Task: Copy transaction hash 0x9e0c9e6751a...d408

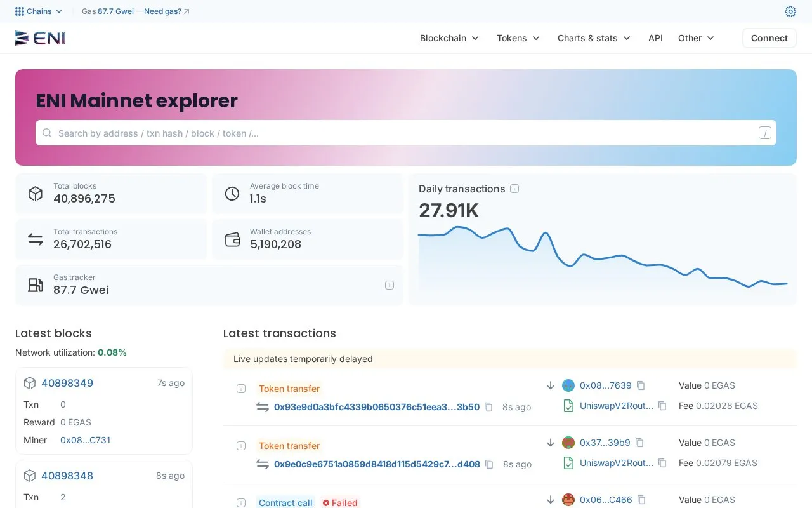Action: (x=489, y=464)
